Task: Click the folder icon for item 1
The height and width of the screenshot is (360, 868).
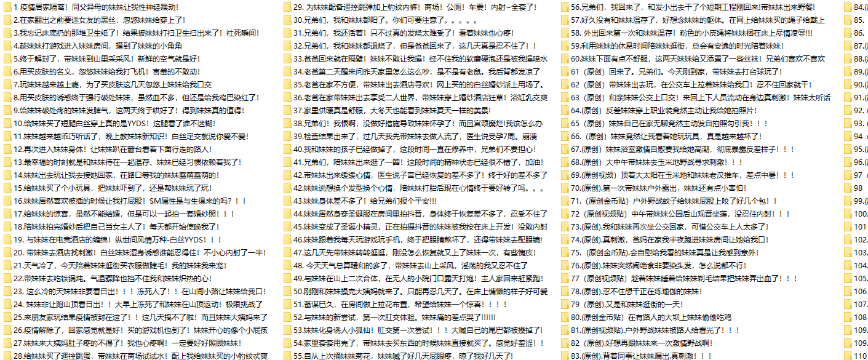Action: point(6,7)
